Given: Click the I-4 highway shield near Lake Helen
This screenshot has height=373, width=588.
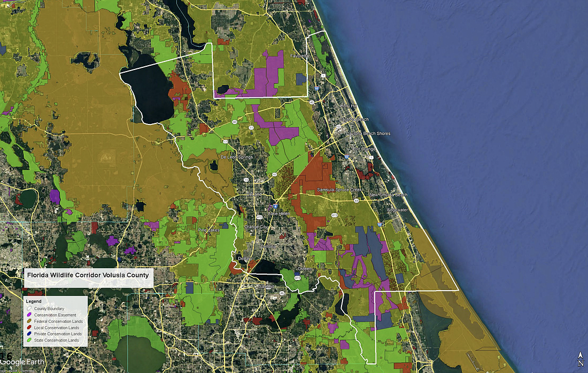Looking at the screenshot, I should pos(275,205).
